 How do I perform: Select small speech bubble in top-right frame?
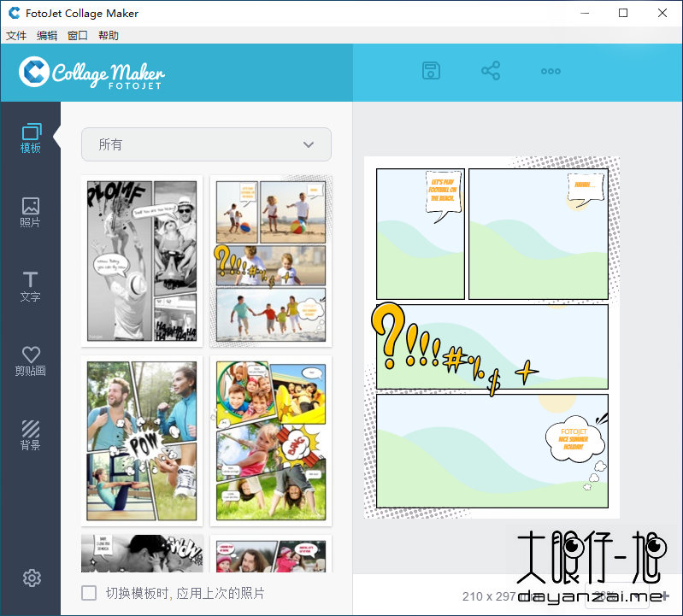pos(586,189)
